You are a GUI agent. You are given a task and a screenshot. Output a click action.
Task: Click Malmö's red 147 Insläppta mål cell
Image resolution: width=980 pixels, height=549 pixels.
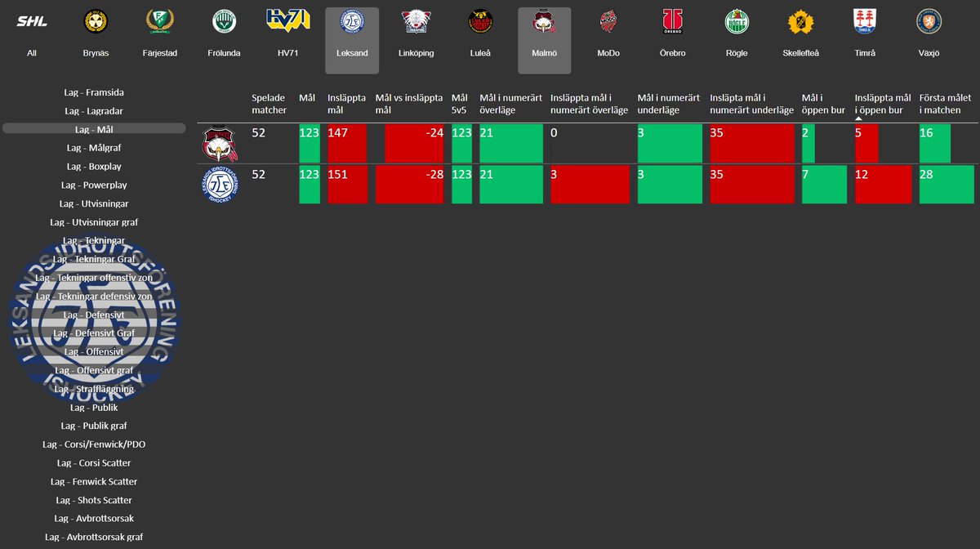point(347,143)
